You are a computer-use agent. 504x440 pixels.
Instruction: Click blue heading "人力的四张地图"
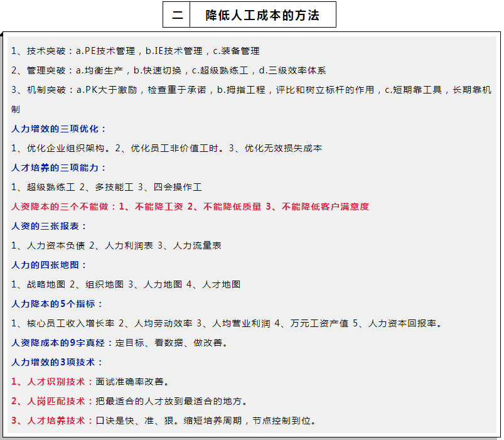point(49,265)
